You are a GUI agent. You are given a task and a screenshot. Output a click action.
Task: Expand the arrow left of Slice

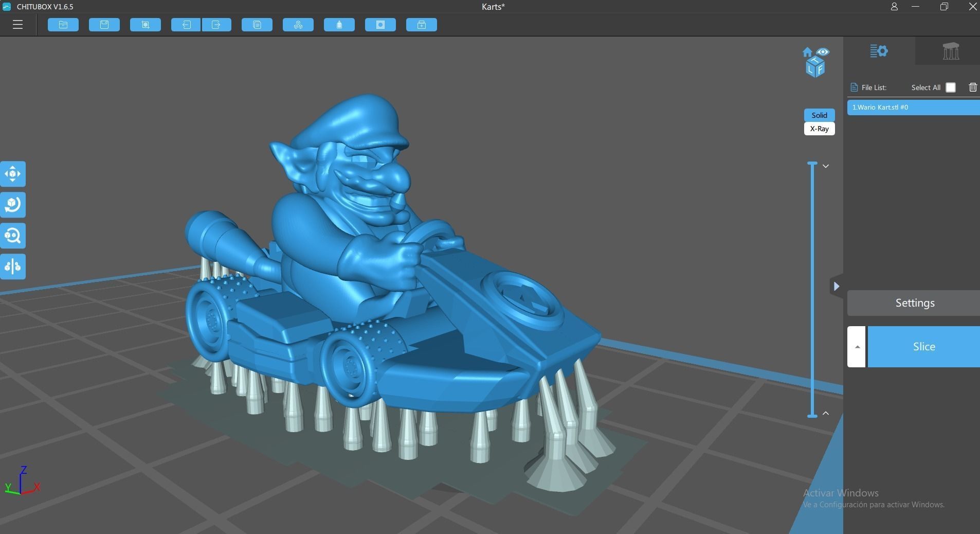[857, 347]
